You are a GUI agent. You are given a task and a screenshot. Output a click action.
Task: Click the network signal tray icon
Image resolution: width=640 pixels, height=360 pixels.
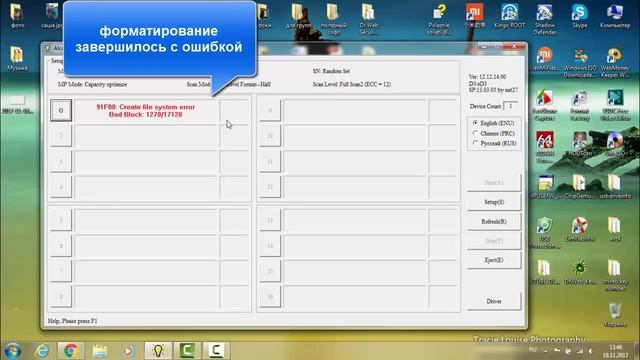[580, 351]
